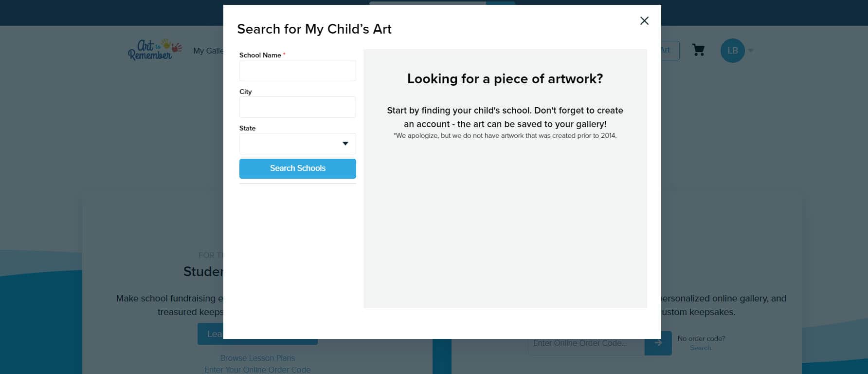The width and height of the screenshot is (868, 374).
Task: Expand the account menu arrow beside avatar
Action: click(751, 51)
